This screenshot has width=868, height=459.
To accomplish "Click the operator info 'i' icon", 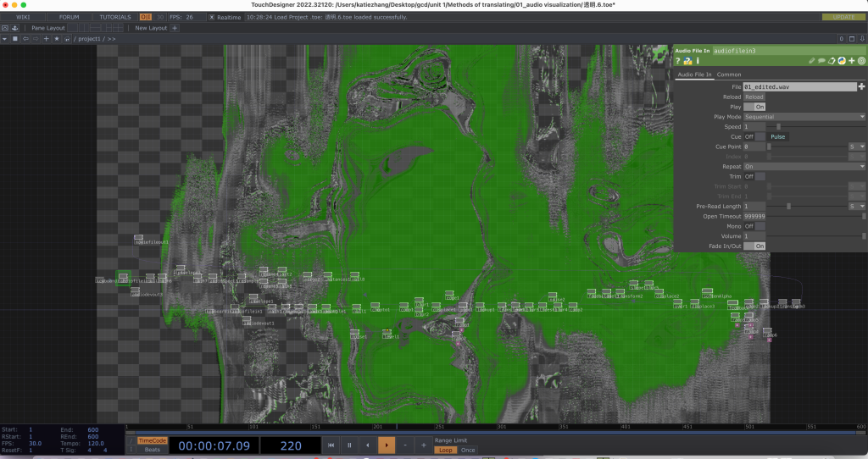I will pyautogui.click(x=697, y=61).
